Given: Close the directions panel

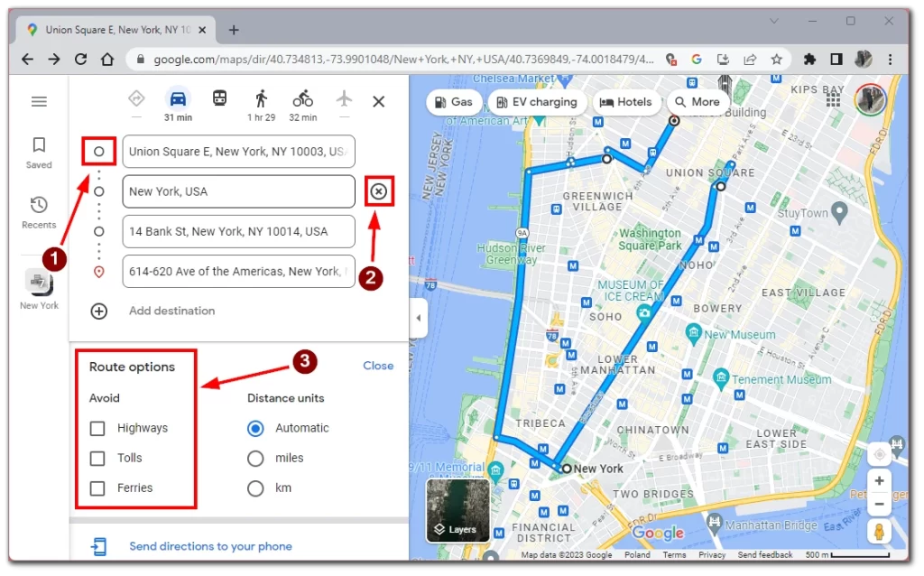Looking at the screenshot, I should pos(379,102).
